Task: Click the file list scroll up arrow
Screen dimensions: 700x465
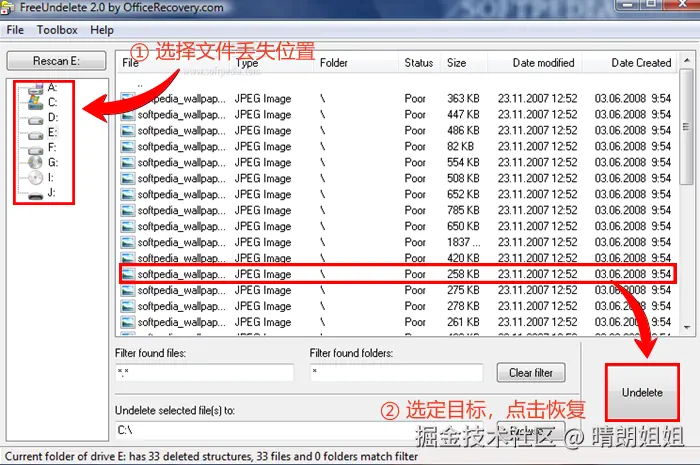Action: [x=687, y=61]
